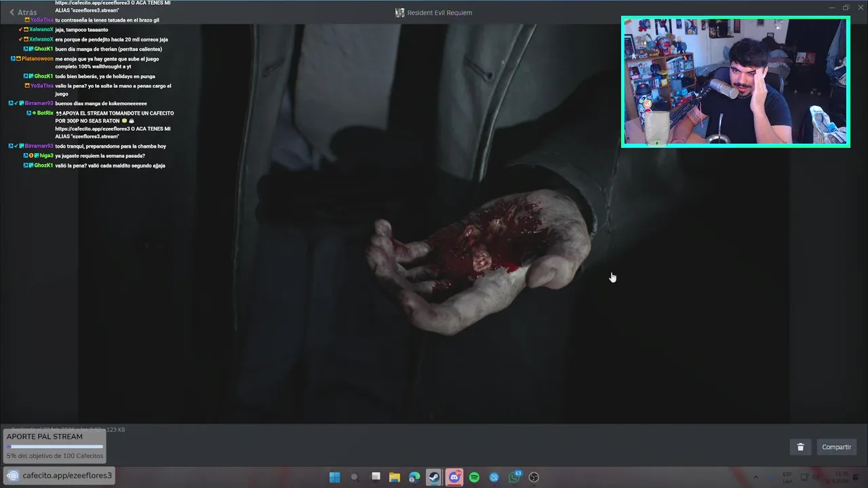Viewport: 868px width, 488px height.
Task: Click higa3's "ya jugaste requiem" message
Action: tap(100, 156)
